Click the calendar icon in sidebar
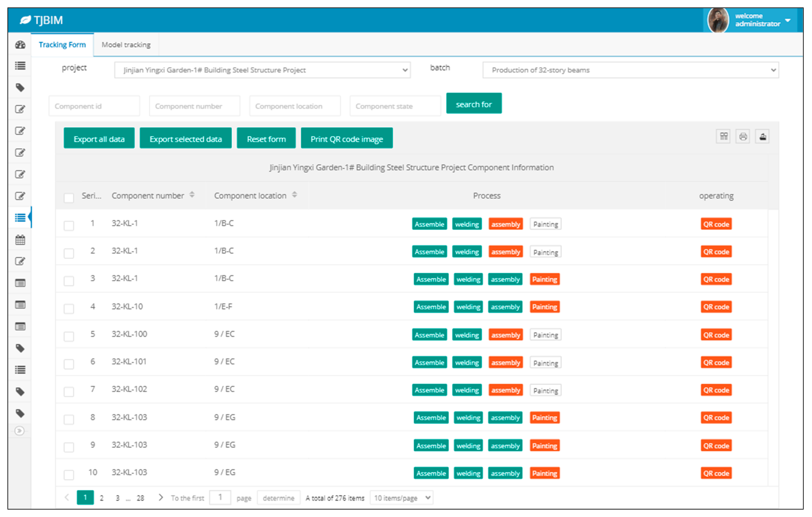This screenshot has height=517, width=812. click(x=20, y=240)
